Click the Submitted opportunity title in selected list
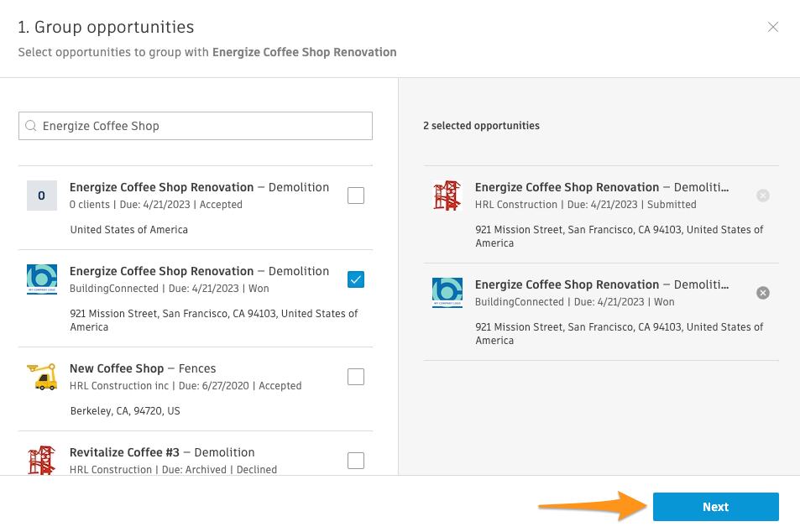 pos(601,187)
